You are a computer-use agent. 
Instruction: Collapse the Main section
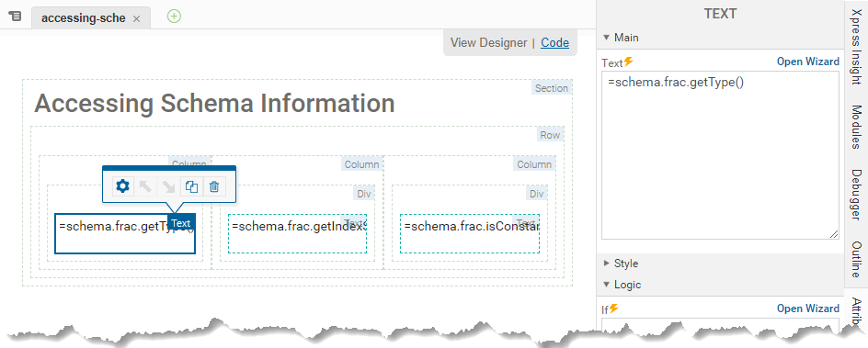(607, 38)
